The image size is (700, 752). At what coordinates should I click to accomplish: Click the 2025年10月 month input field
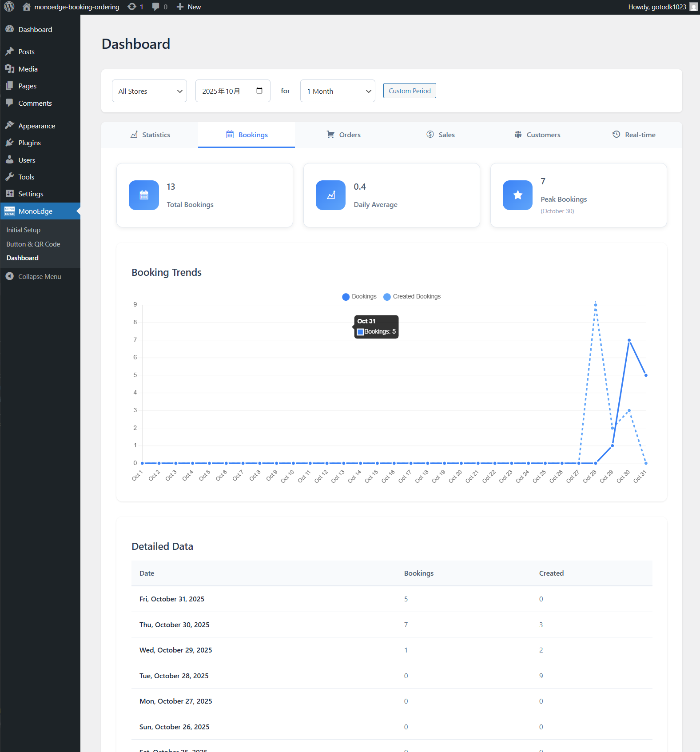pyautogui.click(x=233, y=91)
